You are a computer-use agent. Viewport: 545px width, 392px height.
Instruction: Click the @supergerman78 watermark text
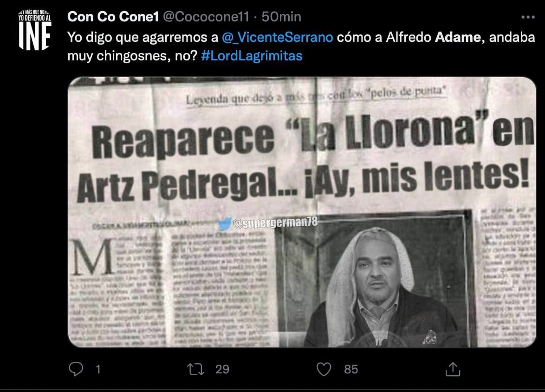click(275, 222)
